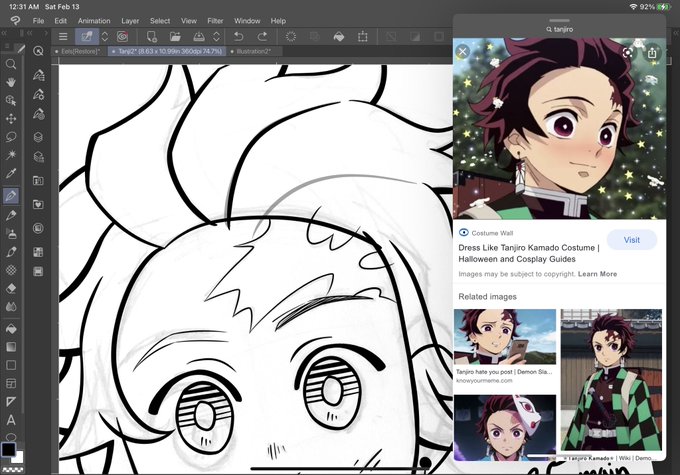Viewport: 680px width, 475px height.
Task: Select the Operation object tool
Action: pyautogui.click(x=11, y=101)
